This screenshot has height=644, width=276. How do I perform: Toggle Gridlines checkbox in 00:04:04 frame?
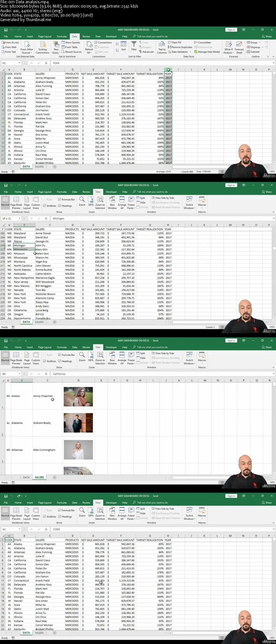point(44,516)
